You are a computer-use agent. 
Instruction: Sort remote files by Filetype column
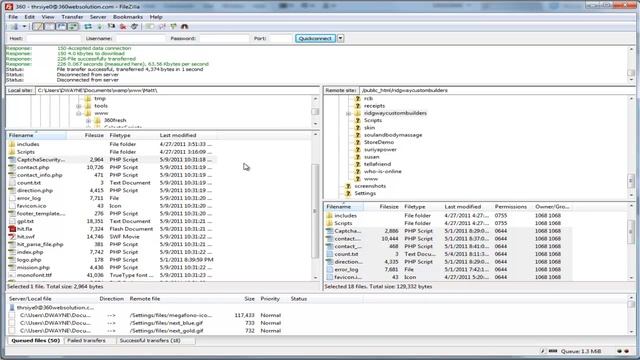[422, 207]
